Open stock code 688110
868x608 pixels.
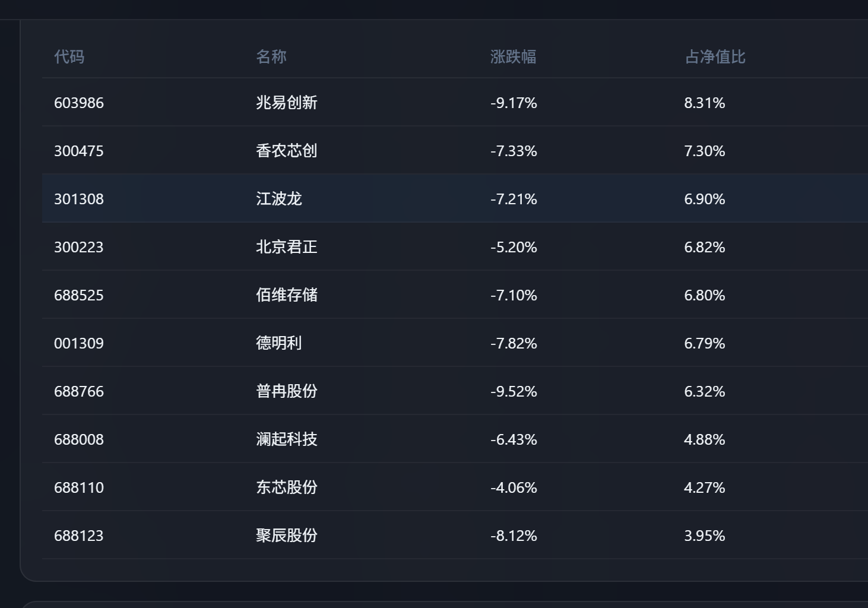point(79,487)
